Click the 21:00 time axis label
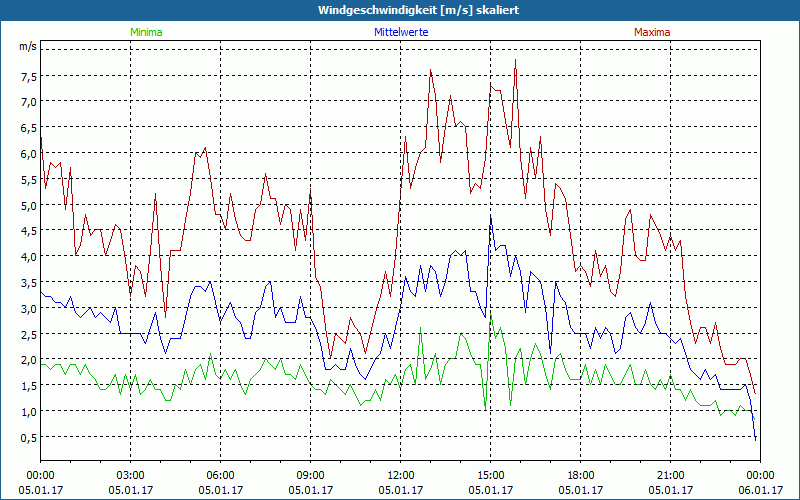The width and height of the screenshot is (800, 500). click(670, 476)
